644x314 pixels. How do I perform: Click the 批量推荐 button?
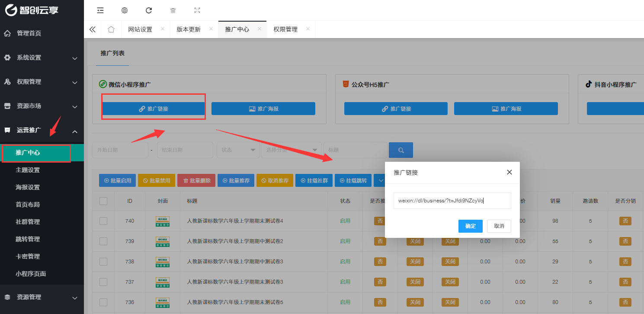(236, 180)
